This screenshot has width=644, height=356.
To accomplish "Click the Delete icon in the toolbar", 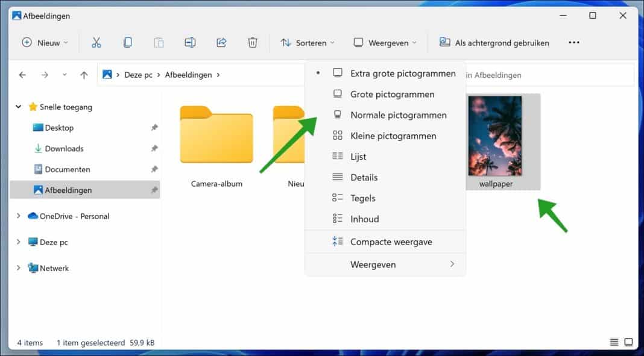I will [x=253, y=42].
